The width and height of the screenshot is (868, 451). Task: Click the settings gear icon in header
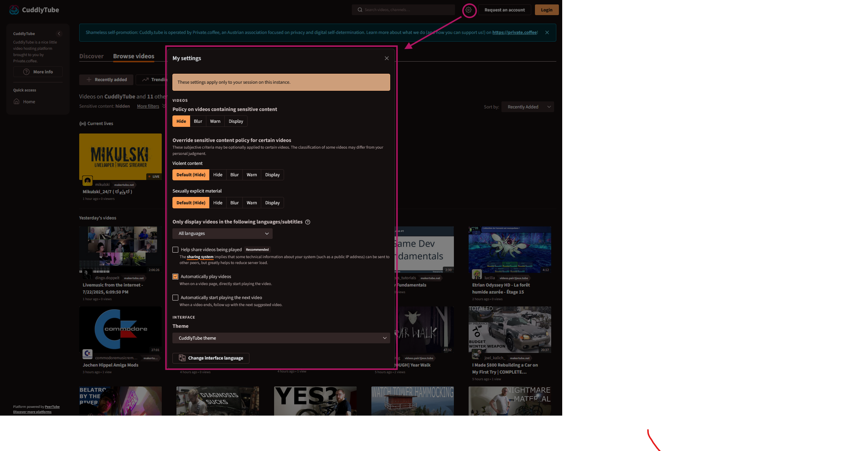(x=468, y=10)
